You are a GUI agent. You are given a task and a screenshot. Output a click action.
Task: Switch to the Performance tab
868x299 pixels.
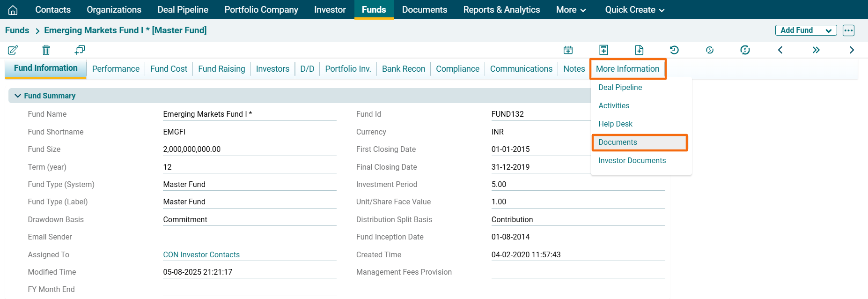(x=116, y=69)
